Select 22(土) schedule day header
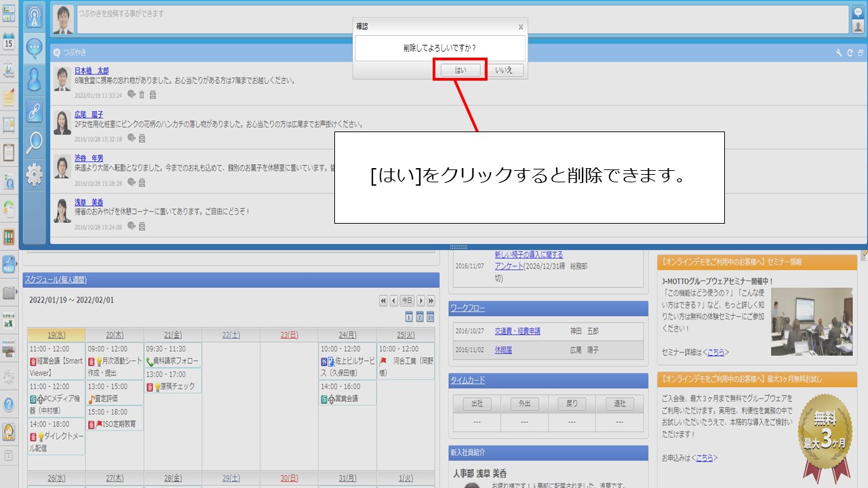Image resolution: width=868 pixels, height=488 pixels. tap(231, 335)
